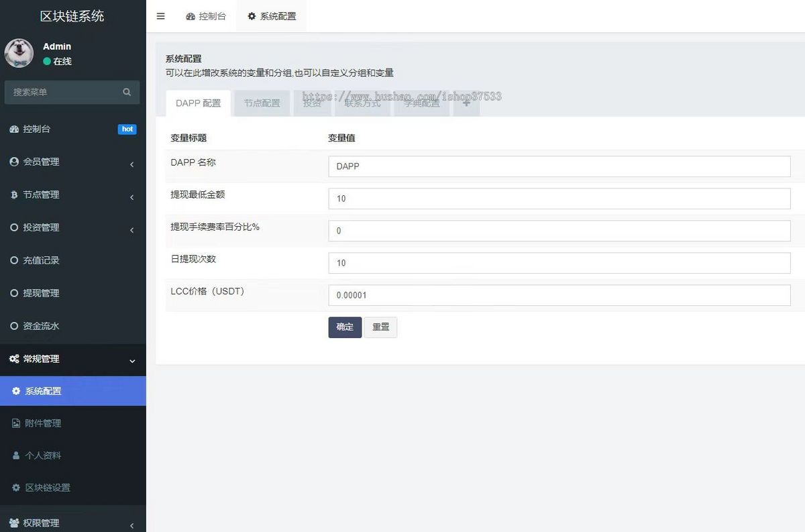This screenshot has width=805, height=532.
Task: Open the 节点配置 tab
Action: click(x=262, y=103)
